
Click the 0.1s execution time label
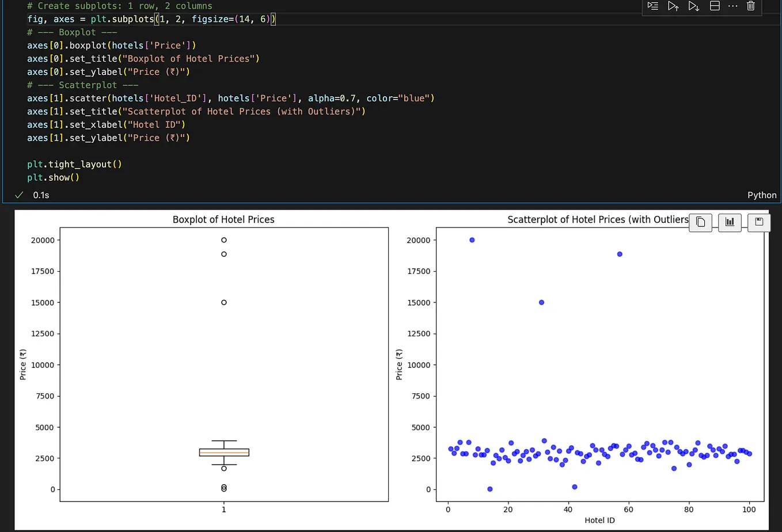point(41,195)
